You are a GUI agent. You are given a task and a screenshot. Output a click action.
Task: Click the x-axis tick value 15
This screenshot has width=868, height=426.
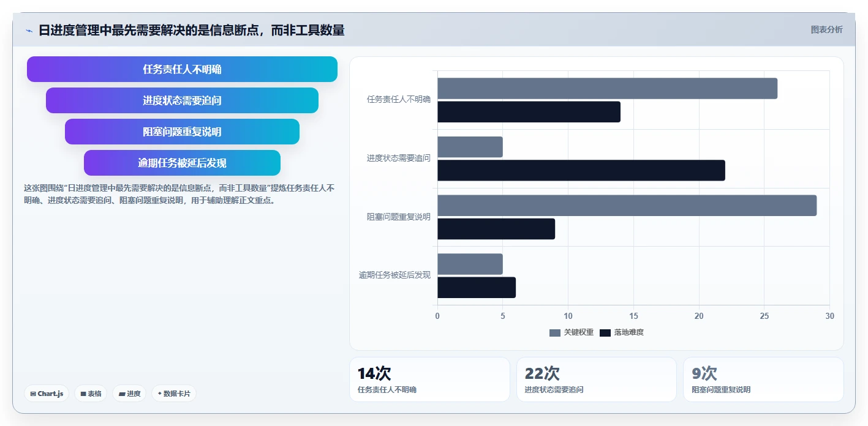pyautogui.click(x=633, y=316)
